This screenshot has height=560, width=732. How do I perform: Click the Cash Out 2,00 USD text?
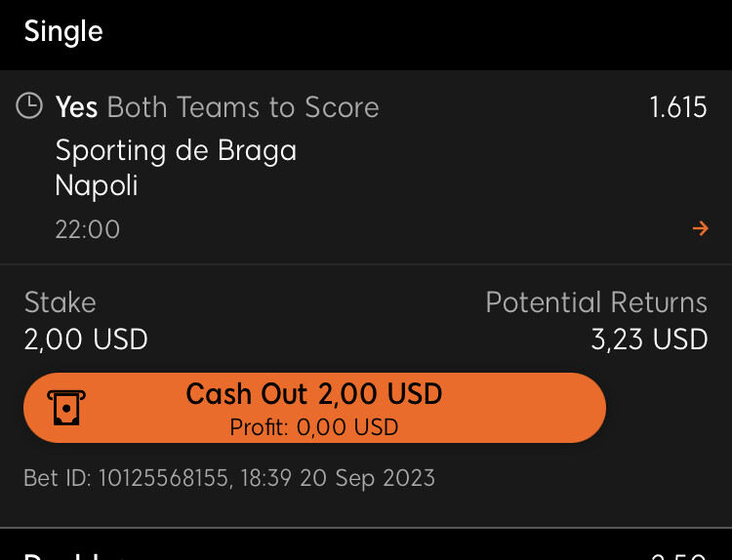tap(313, 393)
